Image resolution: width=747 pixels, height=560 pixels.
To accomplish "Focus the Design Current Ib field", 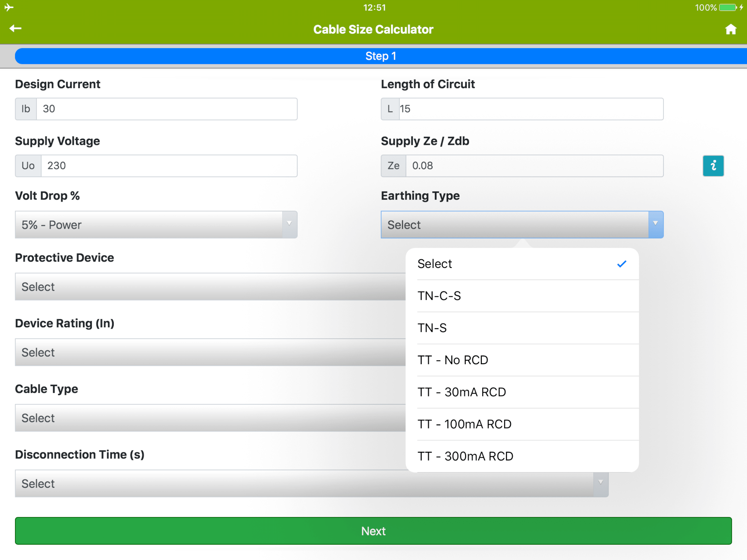I will (167, 109).
